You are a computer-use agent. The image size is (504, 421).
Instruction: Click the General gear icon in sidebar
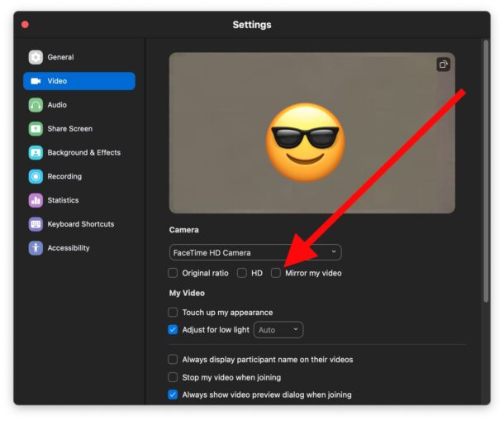coord(36,57)
